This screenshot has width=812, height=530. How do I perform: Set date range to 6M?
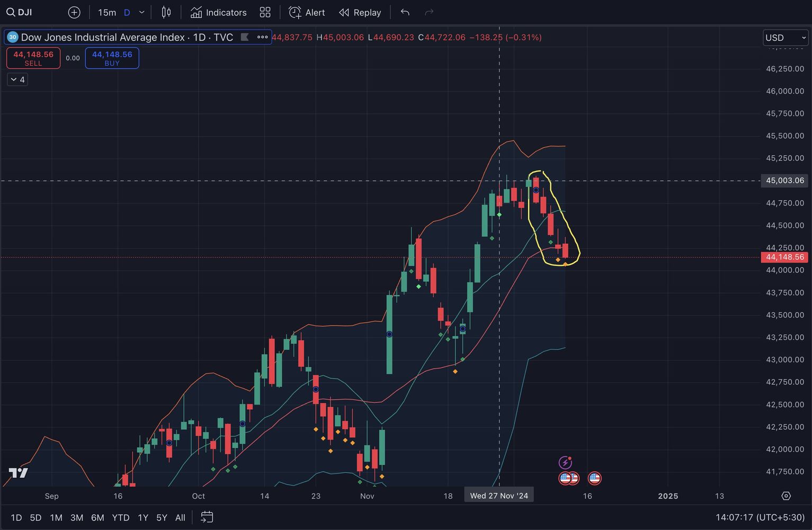(97, 517)
